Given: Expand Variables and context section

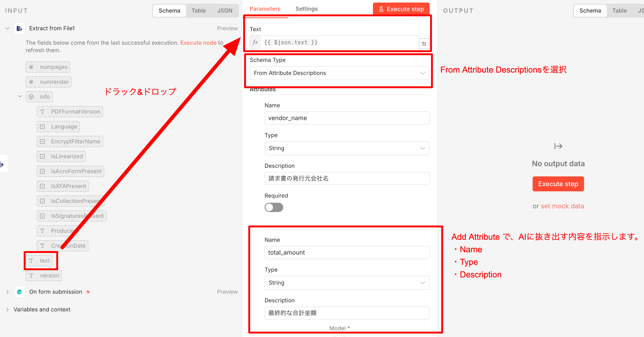Looking at the screenshot, I should [x=7, y=310].
